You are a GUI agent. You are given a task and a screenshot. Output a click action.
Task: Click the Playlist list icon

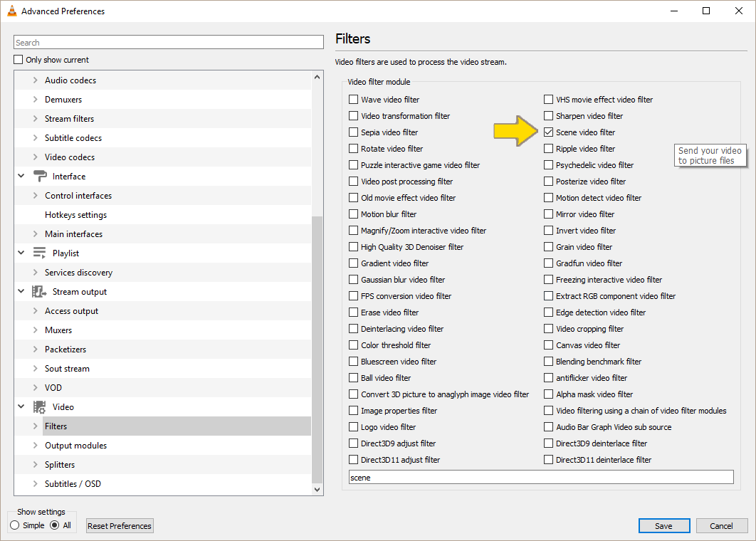pyautogui.click(x=39, y=253)
